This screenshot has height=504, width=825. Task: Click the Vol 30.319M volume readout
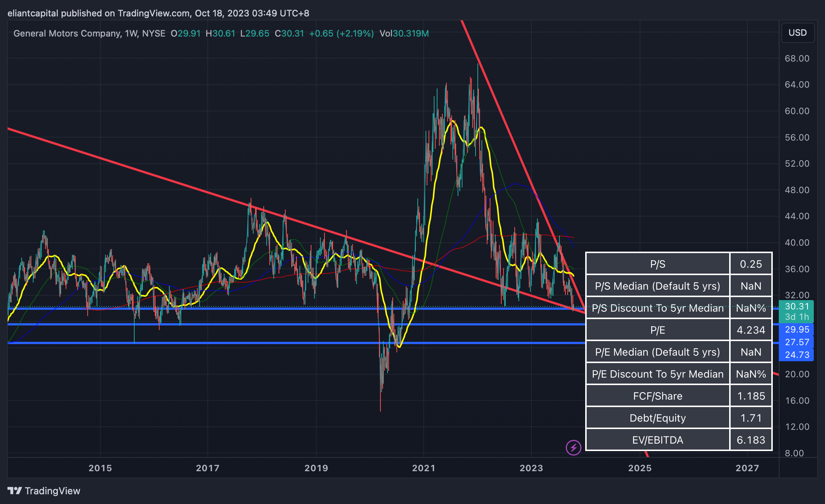[x=404, y=34]
